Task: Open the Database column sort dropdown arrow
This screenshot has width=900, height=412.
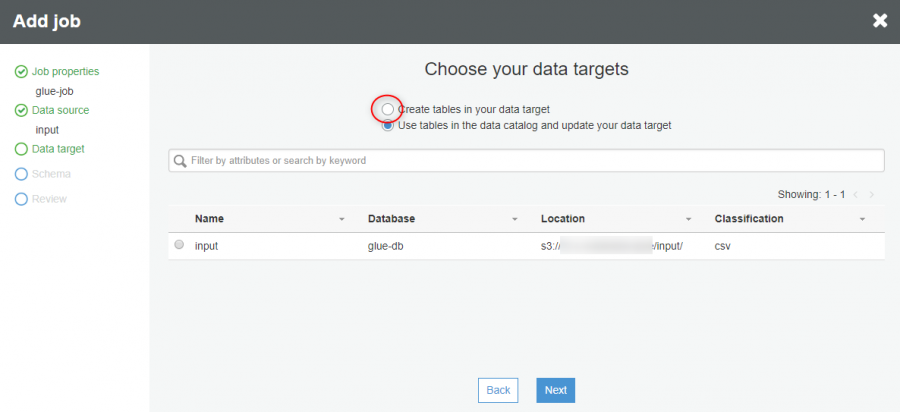Action: 515,219
